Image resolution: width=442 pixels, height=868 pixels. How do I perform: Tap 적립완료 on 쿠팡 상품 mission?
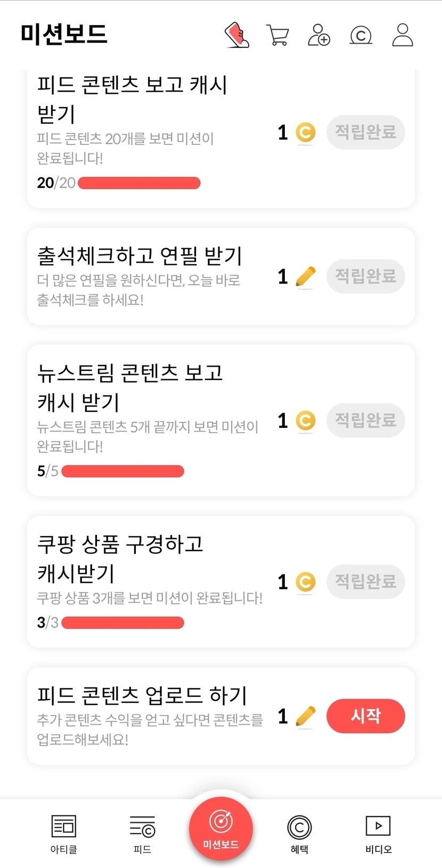tap(365, 581)
